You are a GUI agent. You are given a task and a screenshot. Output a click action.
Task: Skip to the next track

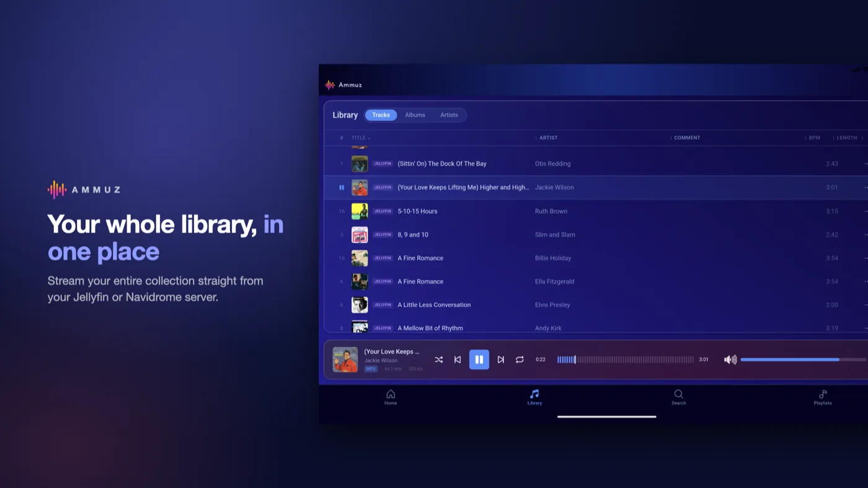(x=500, y=360)
